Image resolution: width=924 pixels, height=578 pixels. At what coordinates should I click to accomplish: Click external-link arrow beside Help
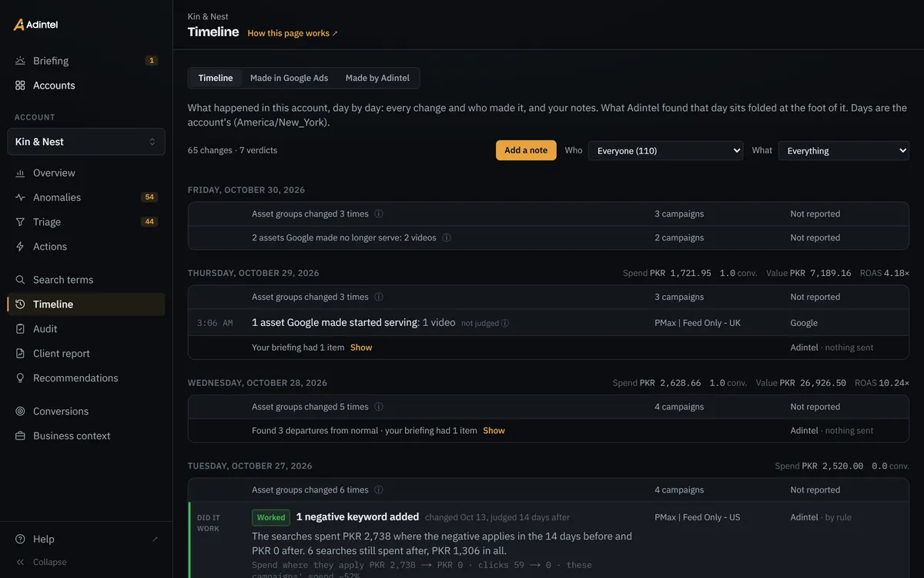155,539
